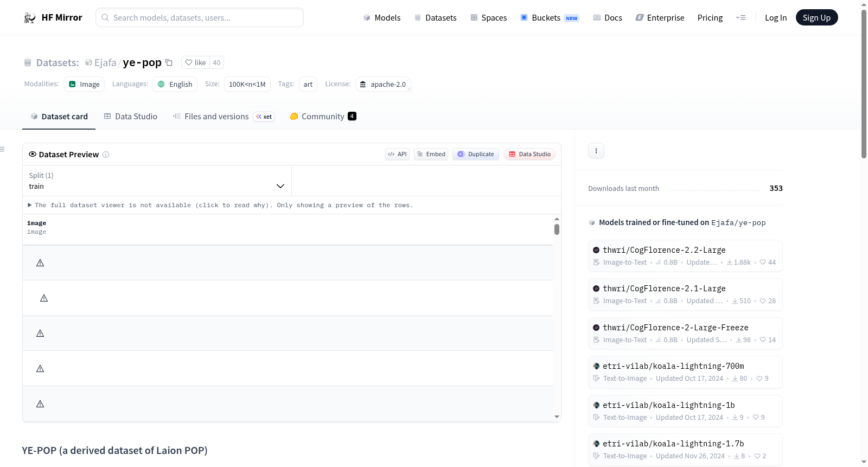
Task: Click the YE-POP heading text
Action: tap(114, 451)
